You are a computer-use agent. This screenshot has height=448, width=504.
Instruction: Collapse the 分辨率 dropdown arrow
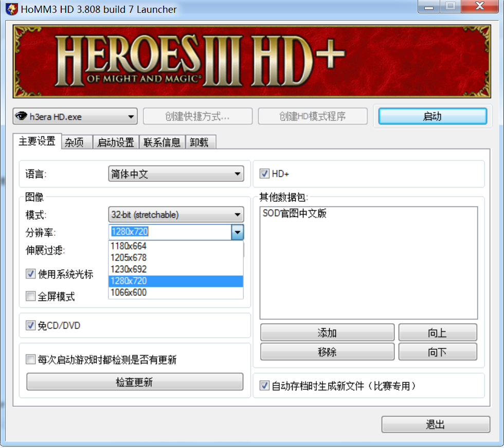click(x=237, y=232)
